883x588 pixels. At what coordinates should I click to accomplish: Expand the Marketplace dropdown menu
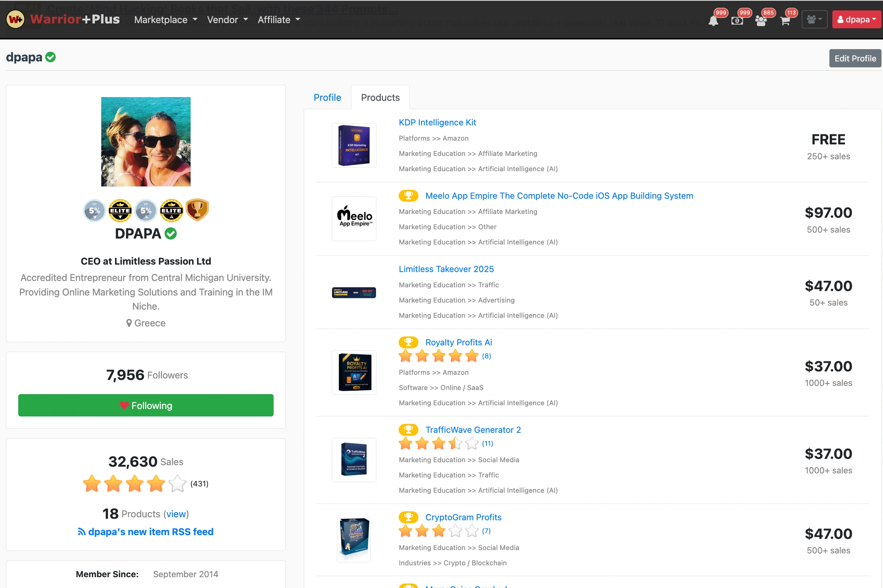click(166, 19)
